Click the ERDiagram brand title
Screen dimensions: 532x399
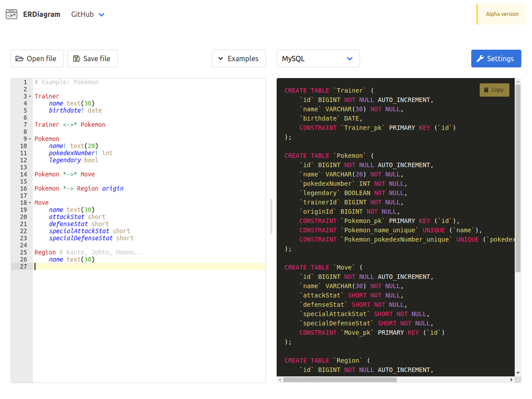coord(42,14)
